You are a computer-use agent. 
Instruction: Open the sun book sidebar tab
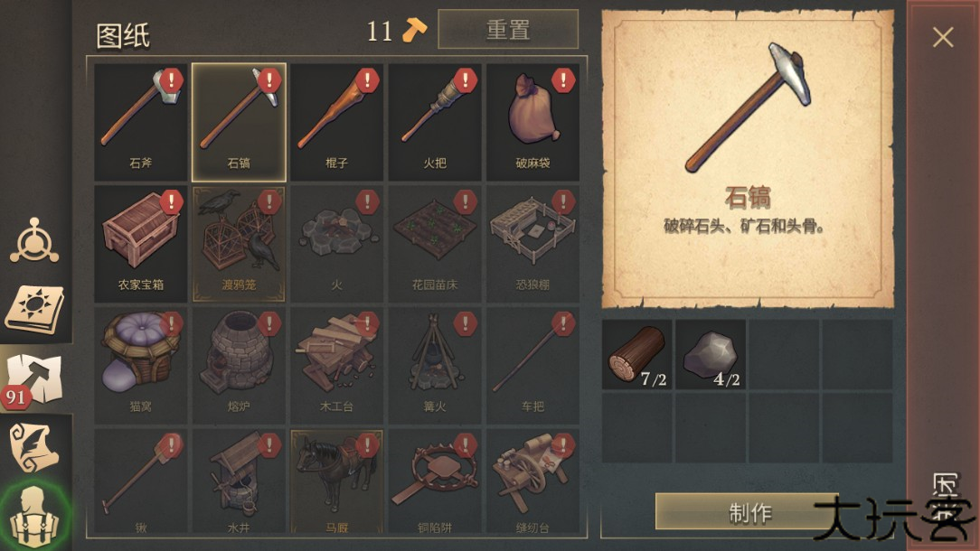click(x=35, y=309)
